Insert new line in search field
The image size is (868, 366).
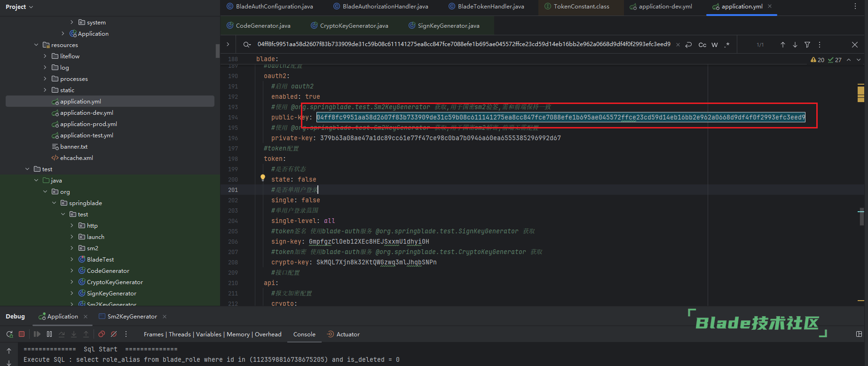coord(689,45)
